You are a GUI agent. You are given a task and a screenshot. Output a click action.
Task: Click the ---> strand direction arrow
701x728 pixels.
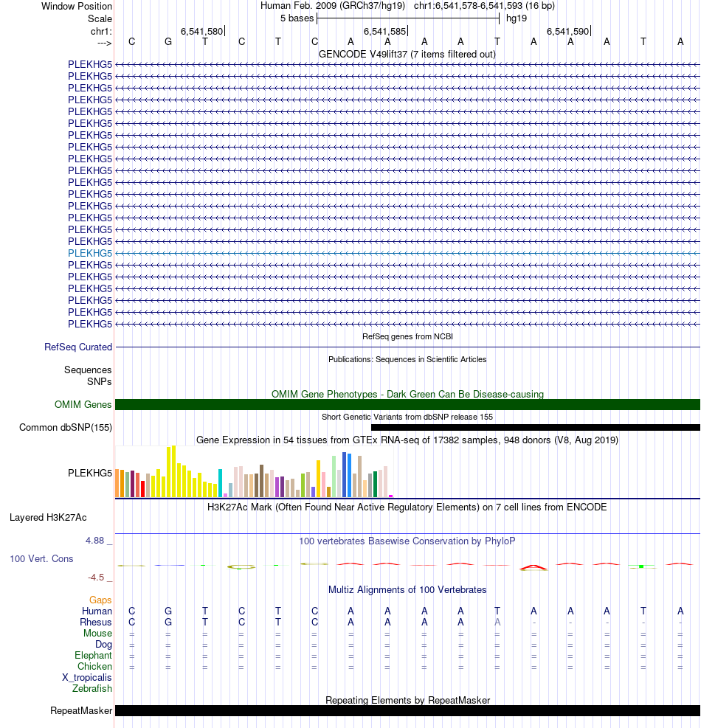tap(105, 44)
